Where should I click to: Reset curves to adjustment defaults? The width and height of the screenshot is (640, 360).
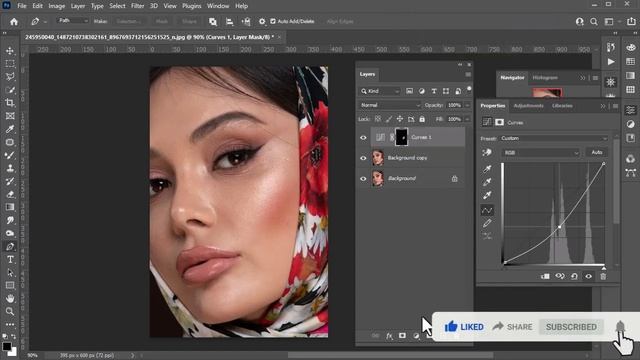click(x=574, y=276)
